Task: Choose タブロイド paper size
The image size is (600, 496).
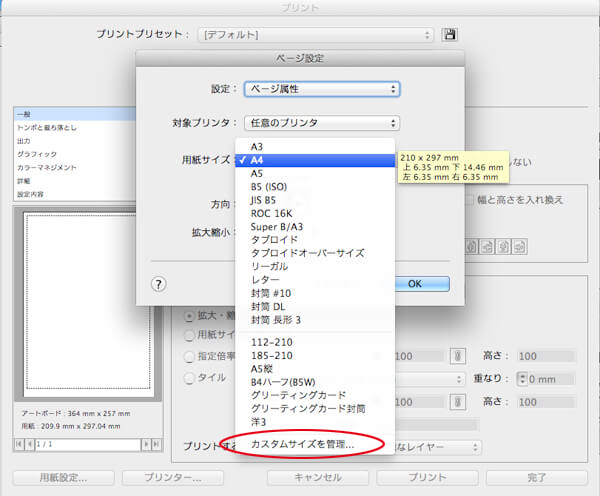Action: pyautogui.click(x=315, y=240)
